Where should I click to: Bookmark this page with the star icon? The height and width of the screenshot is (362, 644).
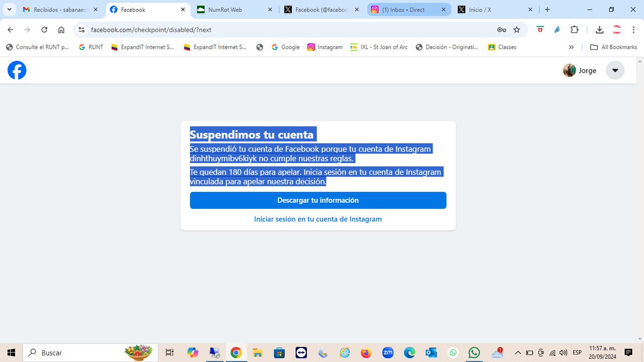(x=517, y=30)
